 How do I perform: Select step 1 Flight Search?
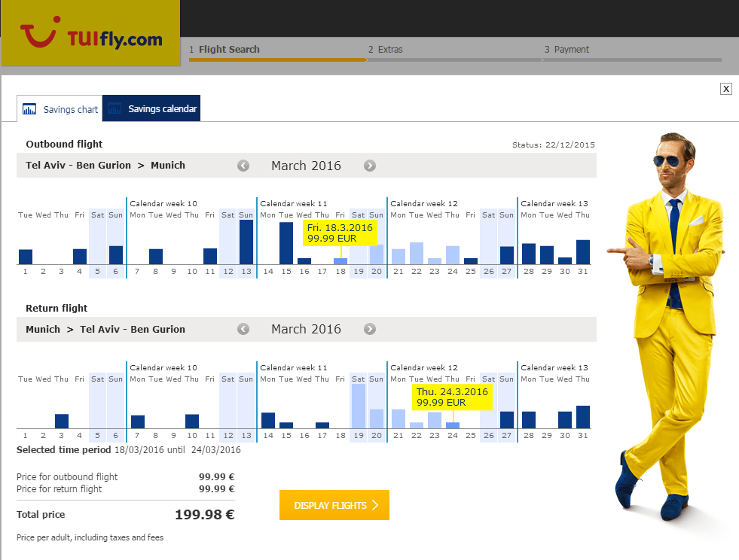(224, 50)
